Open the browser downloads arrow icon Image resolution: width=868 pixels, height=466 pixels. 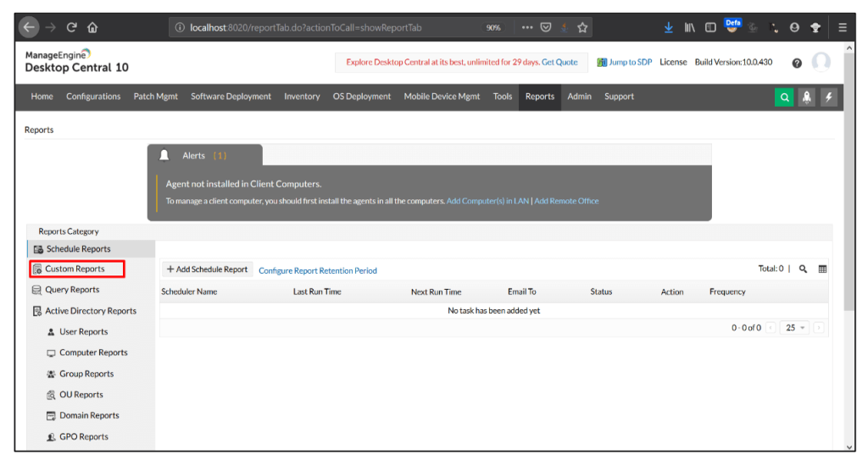668,27
